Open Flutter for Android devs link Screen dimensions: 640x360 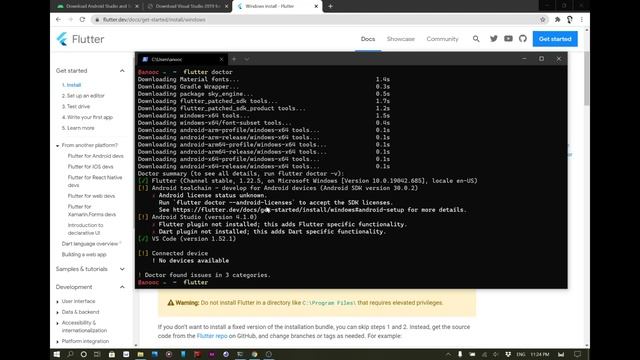[96, 156]
